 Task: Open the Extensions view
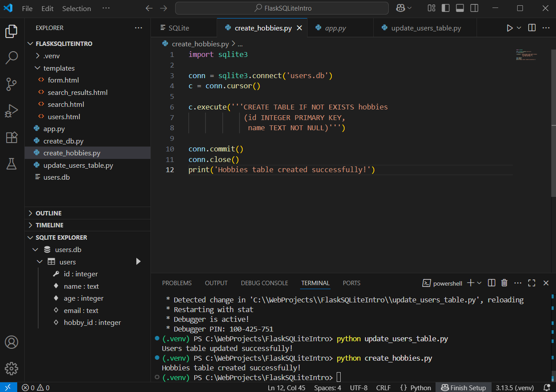(12, 137)
